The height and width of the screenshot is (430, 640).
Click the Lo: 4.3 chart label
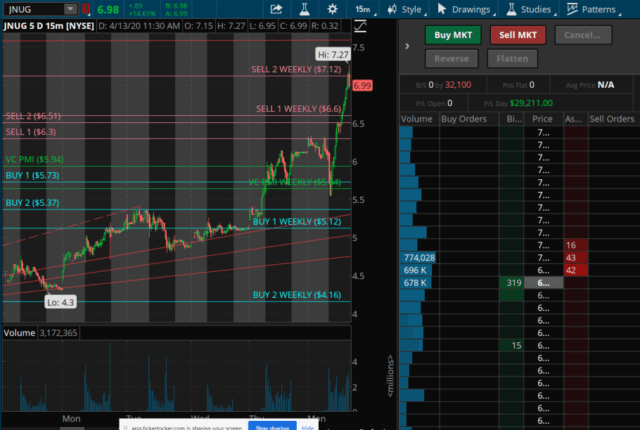(60, 302)
